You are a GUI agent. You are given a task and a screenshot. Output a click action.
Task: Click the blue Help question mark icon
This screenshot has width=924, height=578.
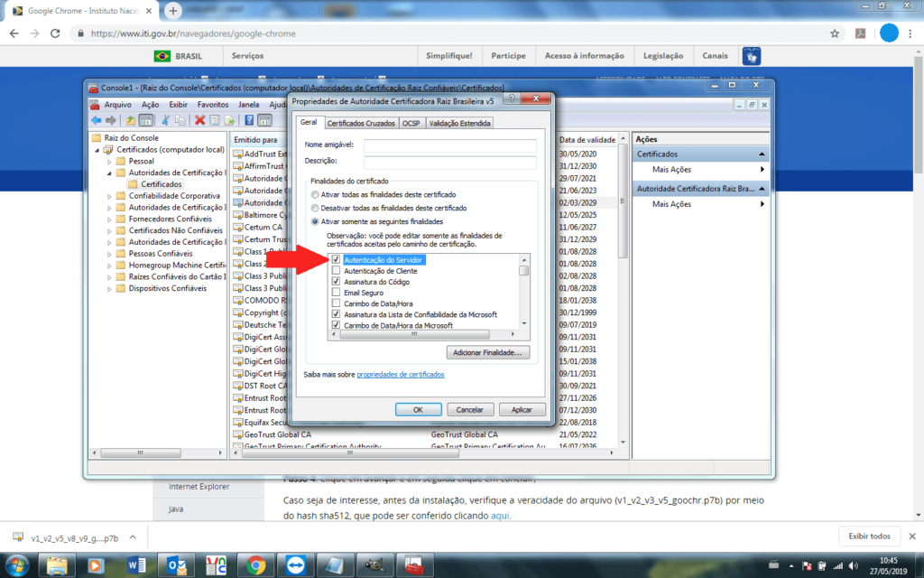point(249,120)
